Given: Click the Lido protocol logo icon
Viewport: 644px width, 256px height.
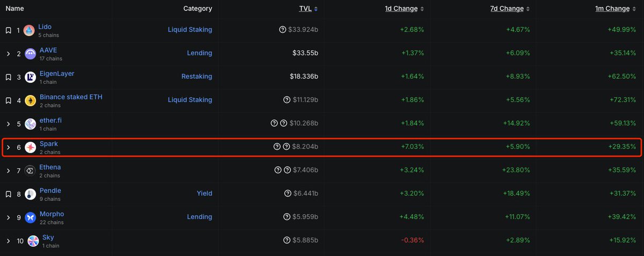Looking at the screenshot, I should (x=30, y=31).
